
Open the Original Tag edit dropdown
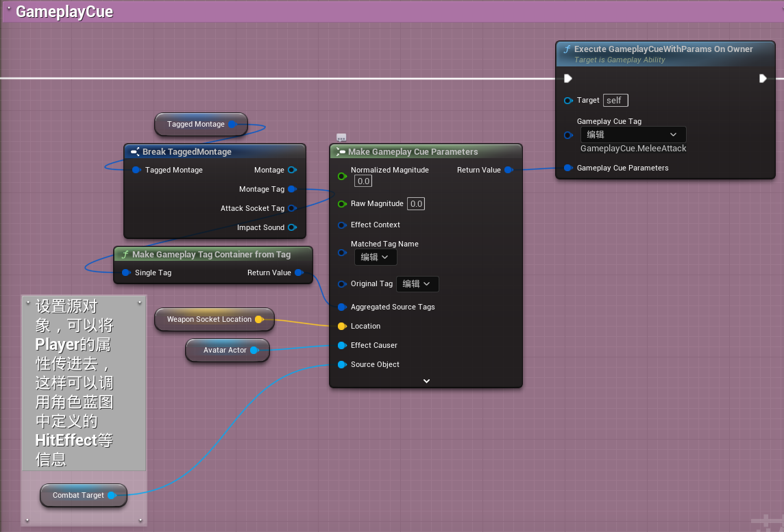click(x=417, y=283)
